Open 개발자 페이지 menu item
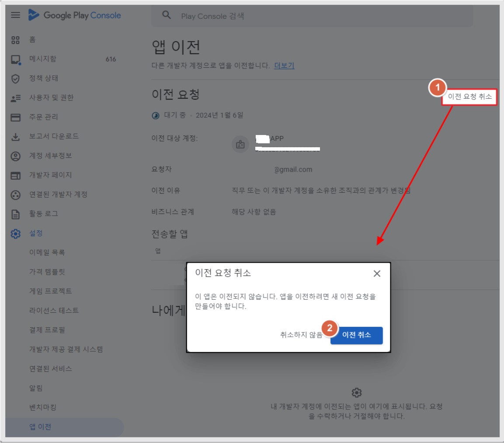 click(x=50, y=175)
